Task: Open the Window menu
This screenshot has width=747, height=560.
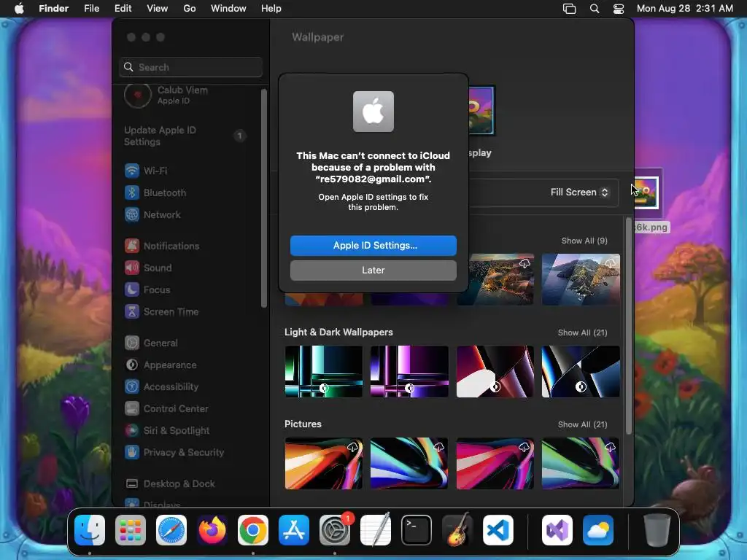Action: [228, 9]
